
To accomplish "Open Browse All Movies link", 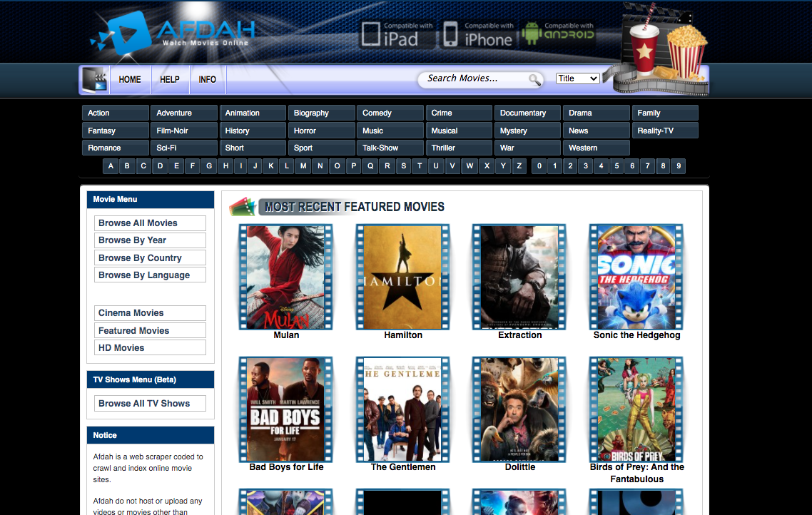I will [150, 223].
